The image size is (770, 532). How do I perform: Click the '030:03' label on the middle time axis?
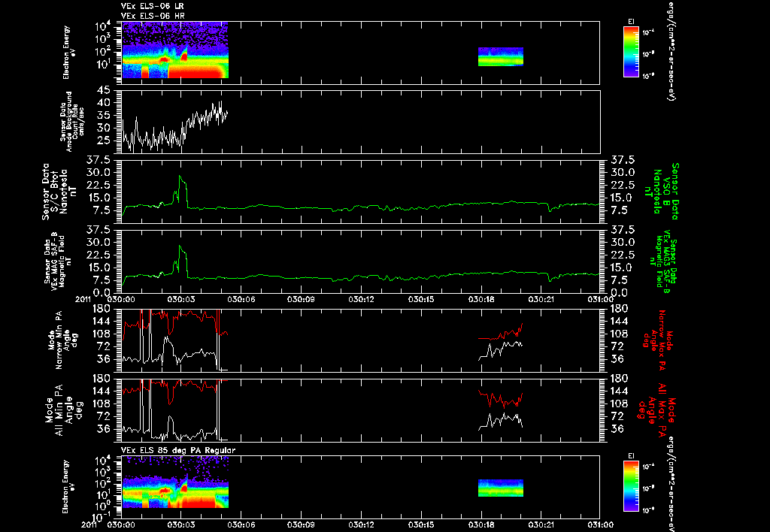pos(180,299)
